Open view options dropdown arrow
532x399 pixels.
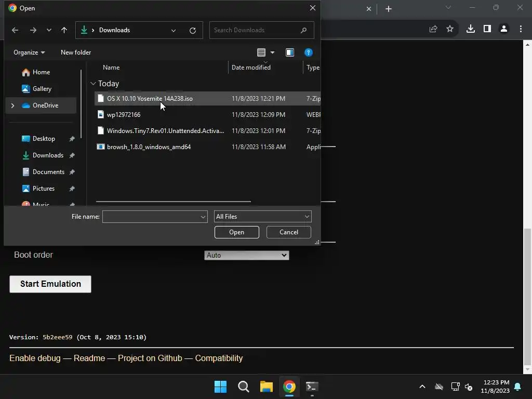pos(272,52)
